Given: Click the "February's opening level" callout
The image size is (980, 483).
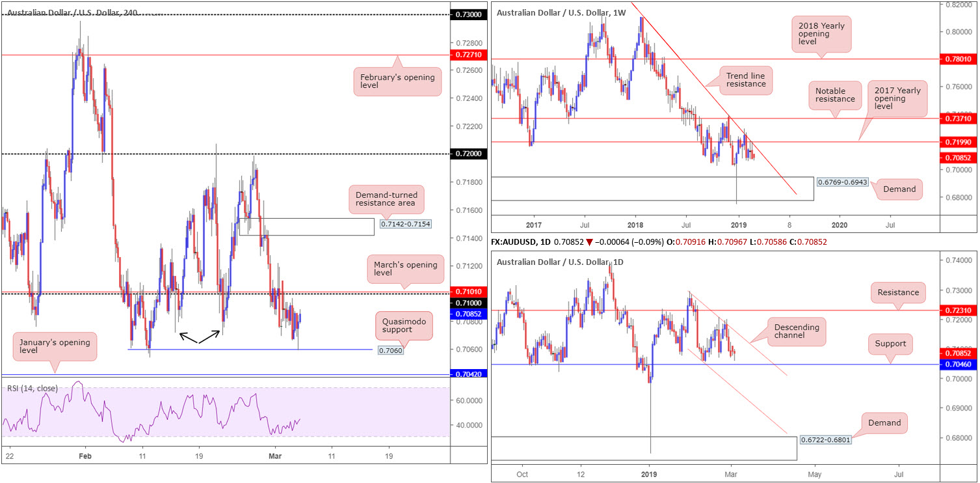Looking at the screenshot, I should pos(397,81).
